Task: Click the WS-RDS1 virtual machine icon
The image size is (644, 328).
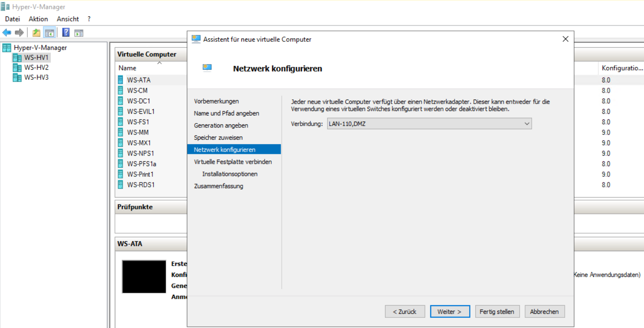Action: (121, 185)
